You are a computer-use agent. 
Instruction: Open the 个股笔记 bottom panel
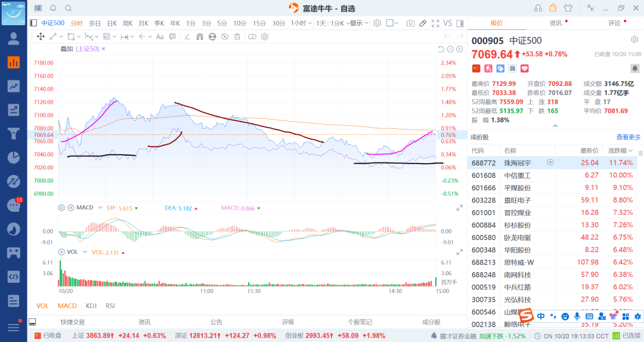pyautogui.click(x=360, y=322)
